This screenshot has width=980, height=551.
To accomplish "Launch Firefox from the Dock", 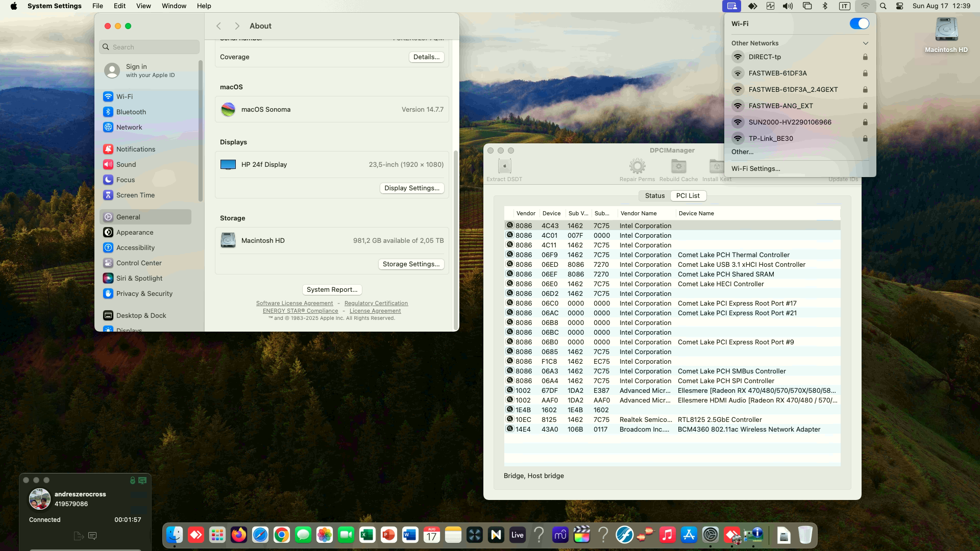I will (x=239, y=535).
